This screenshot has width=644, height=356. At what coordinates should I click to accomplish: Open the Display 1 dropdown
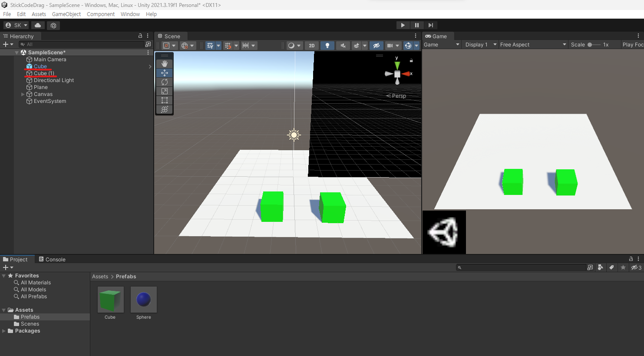click(x=480, y=45)
